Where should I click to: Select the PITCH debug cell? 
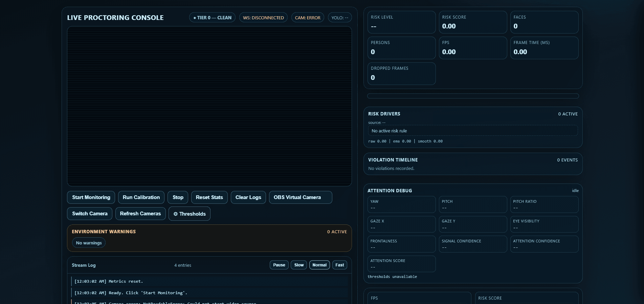[x=473, y=204]
